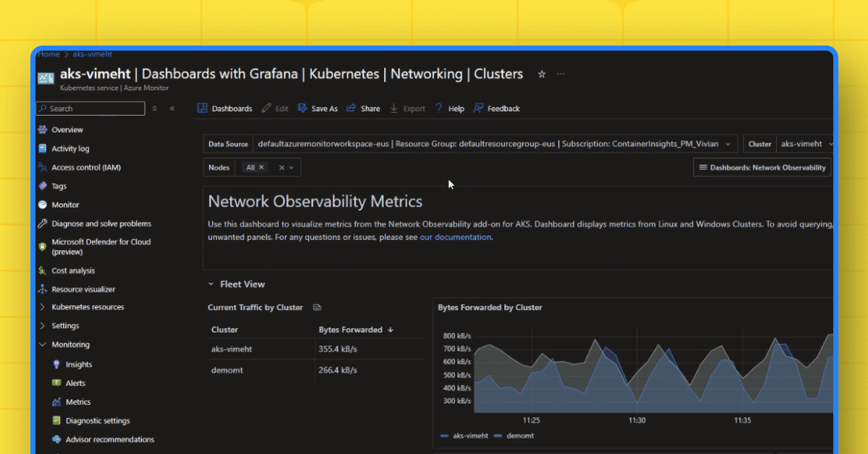Click the Resource visualizer icon
This screenshot has height=454, width=868.
(x=43, y=289)
